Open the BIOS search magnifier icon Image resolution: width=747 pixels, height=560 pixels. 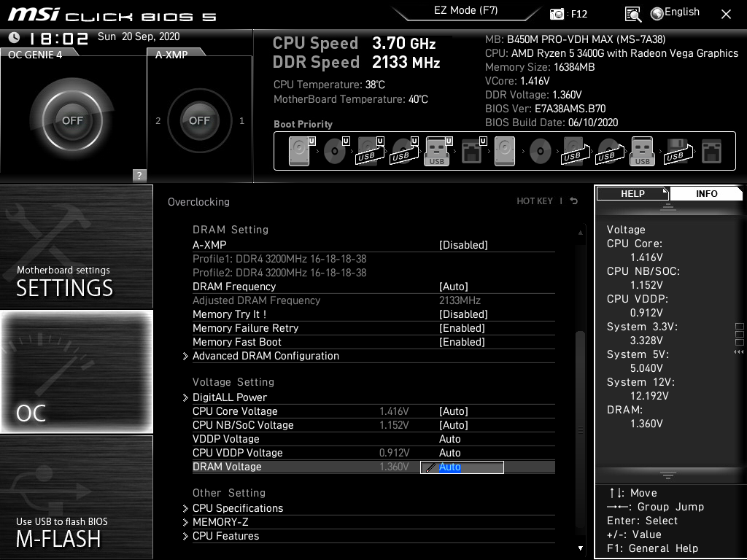[x=632, y=15]
